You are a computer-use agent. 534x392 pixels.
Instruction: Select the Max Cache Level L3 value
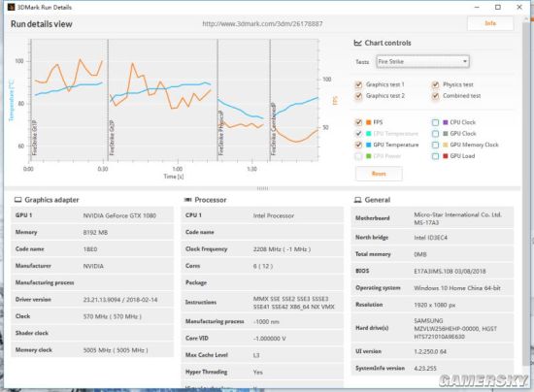(x=256, y=355)
